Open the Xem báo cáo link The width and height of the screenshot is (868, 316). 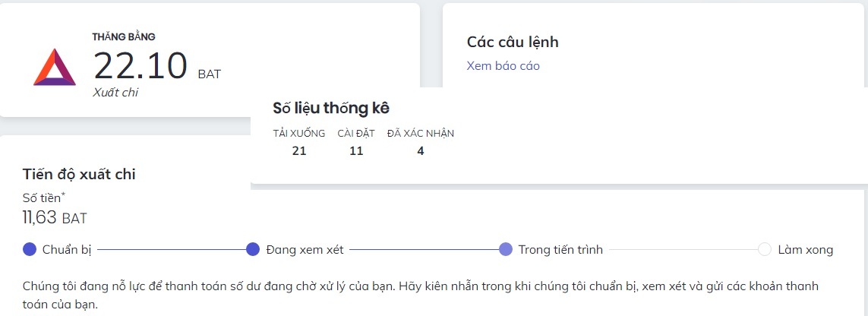[x=503, y=66]
